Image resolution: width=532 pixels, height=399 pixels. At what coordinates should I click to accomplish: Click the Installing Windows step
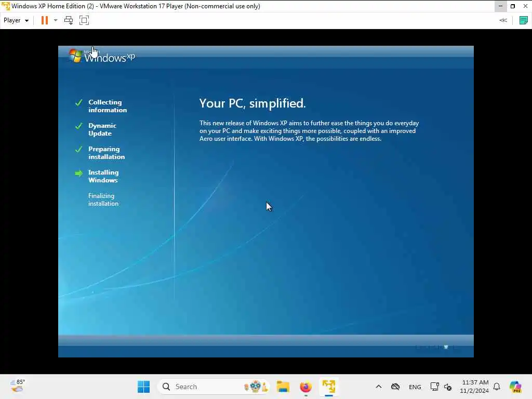point(103,176)
